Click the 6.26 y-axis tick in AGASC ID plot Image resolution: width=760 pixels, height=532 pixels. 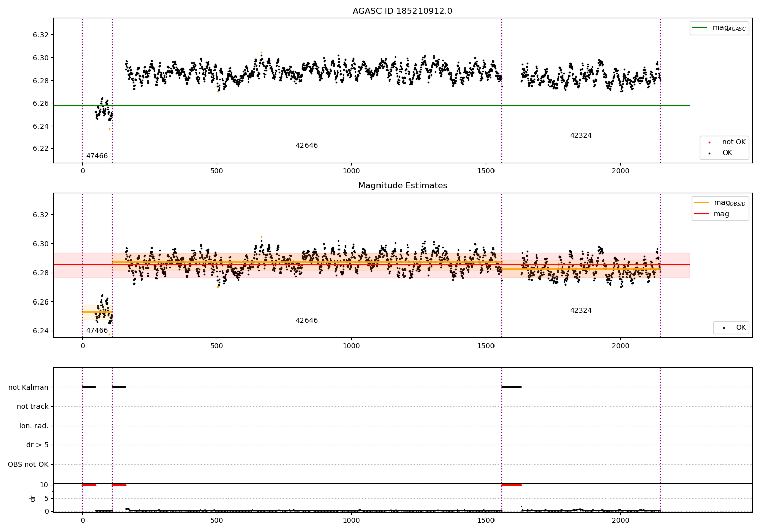[x=41, y=103]
